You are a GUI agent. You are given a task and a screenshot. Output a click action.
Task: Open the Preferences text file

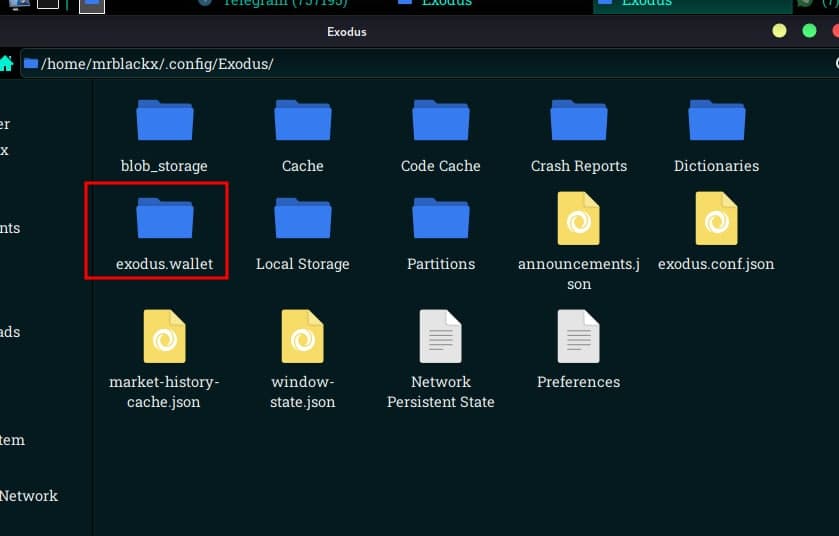(578, 337)
